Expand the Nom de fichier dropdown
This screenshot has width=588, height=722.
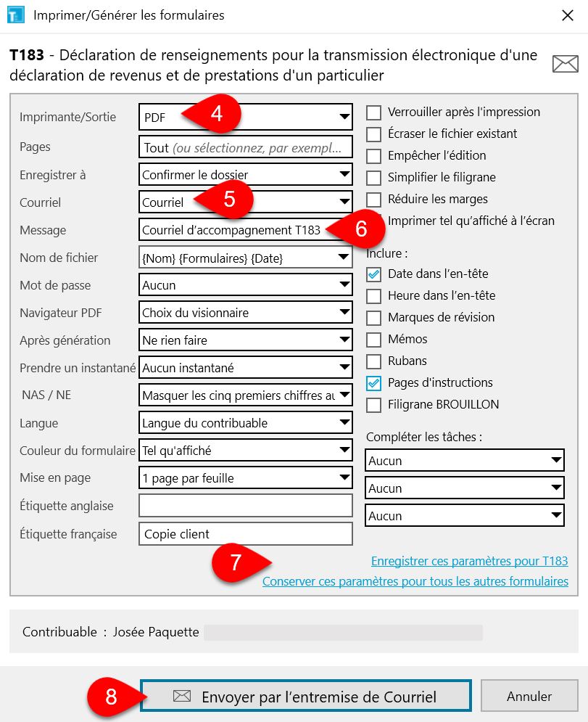coord(342,258)
